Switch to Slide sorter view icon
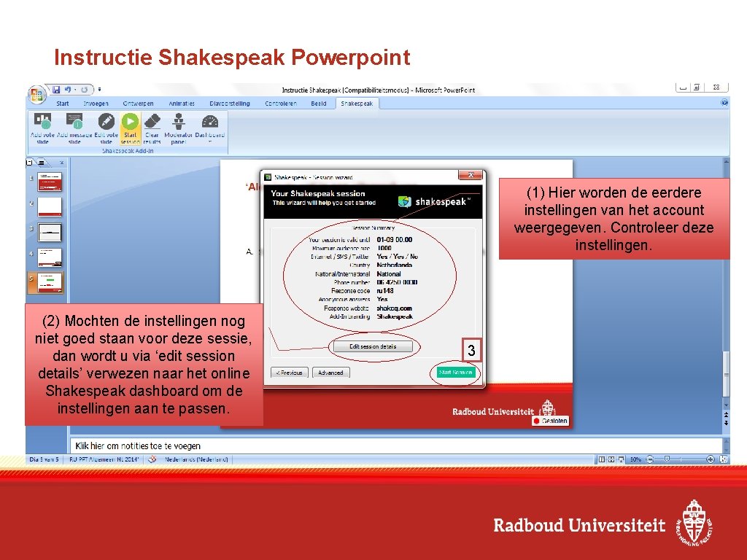Viewport: 747px width, 560px height. (611, 459)
